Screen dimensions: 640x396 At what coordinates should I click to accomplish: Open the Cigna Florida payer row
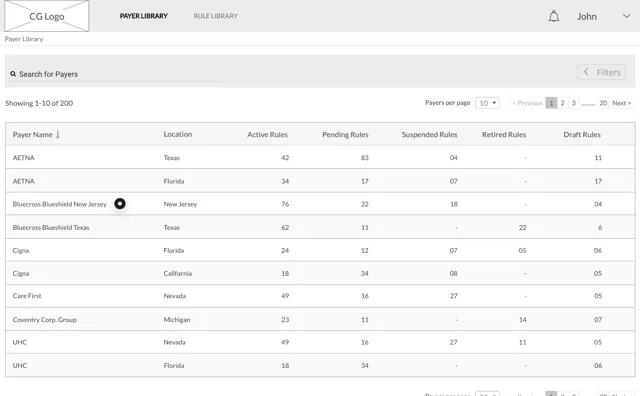tap(320, 250)
